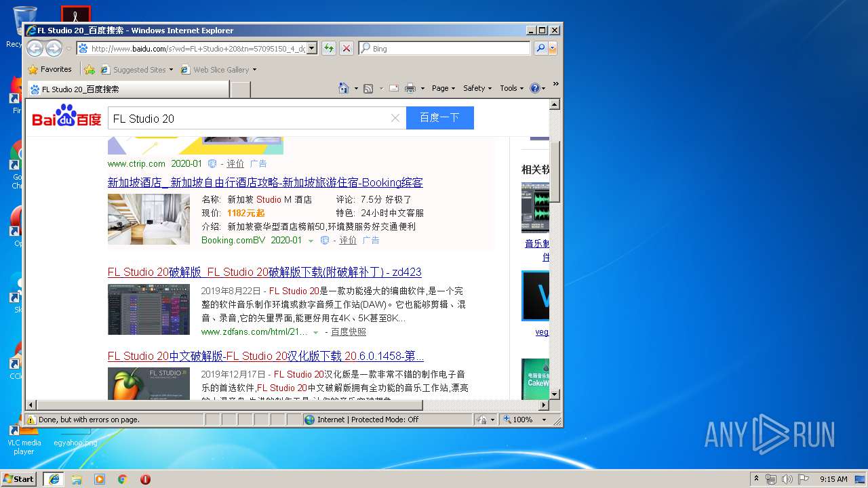The image size is (868, 488).
Task: Open the Favorites star button
Action: pos(50,69)
